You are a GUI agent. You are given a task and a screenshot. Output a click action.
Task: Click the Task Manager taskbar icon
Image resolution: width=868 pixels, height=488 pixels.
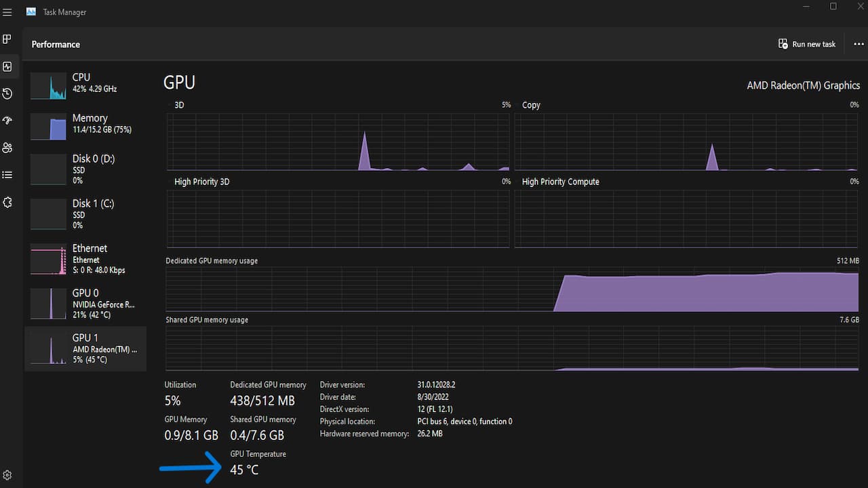tap(31, 12)
